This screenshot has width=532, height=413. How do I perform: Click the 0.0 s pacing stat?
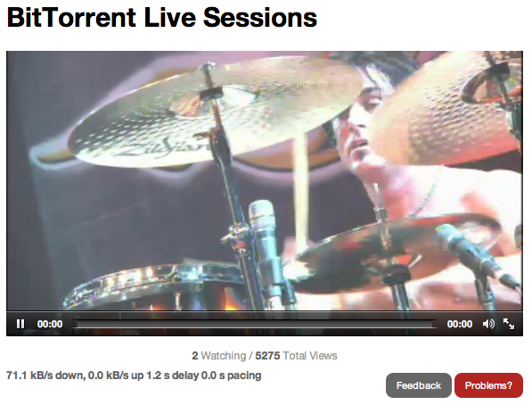coord(232,376)
